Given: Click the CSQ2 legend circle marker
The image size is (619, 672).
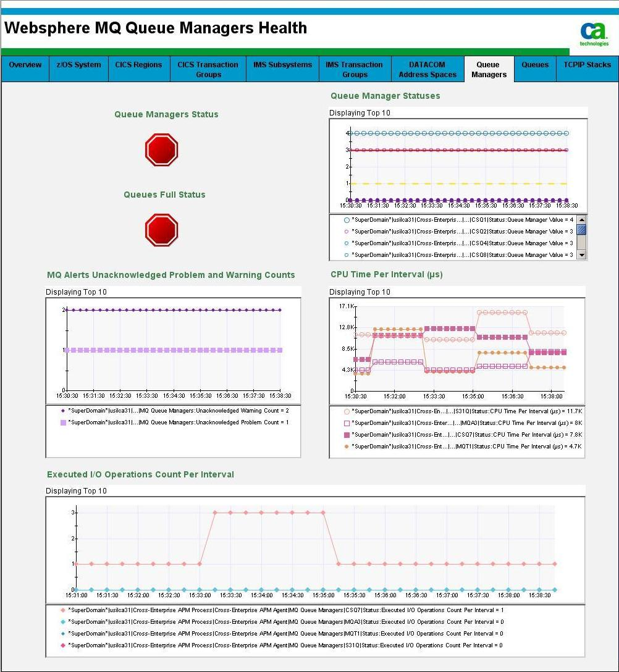Looking at the screenshot, I should pos(347,232).
